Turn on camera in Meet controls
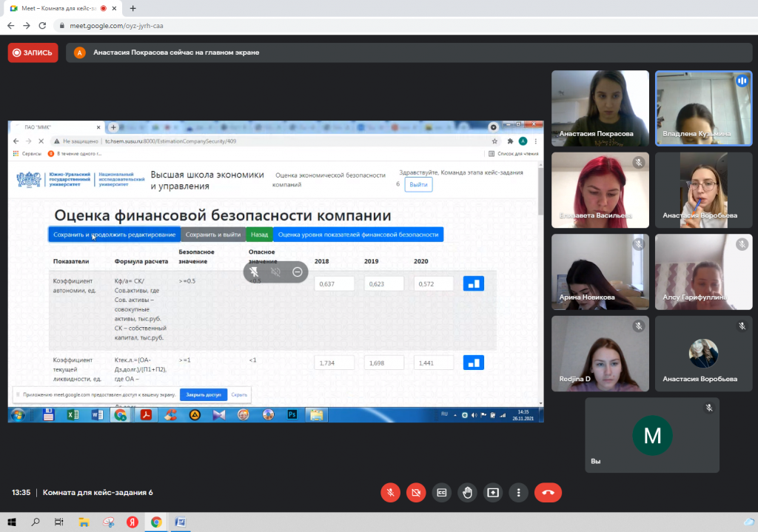This screenshot has height=532, width=758. coord(416,492)
